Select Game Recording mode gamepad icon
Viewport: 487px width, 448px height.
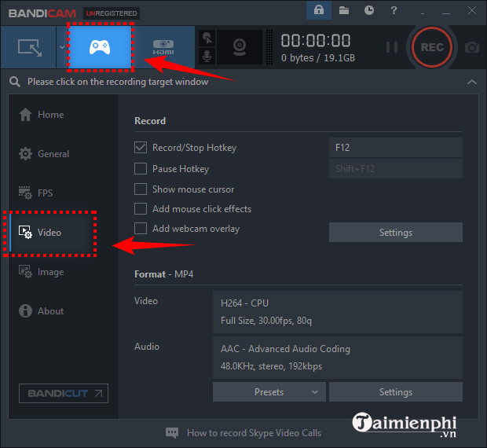100,47
